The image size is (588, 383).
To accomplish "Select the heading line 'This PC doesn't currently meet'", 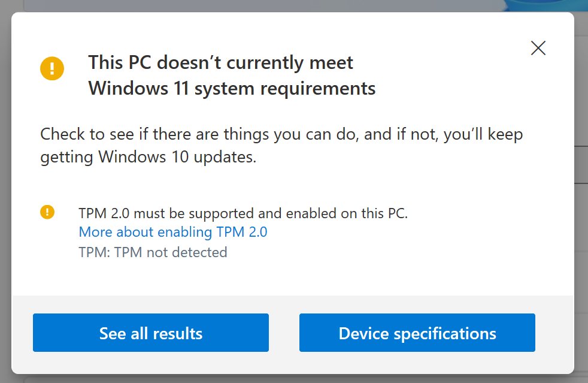I will [x=220, y=62].
